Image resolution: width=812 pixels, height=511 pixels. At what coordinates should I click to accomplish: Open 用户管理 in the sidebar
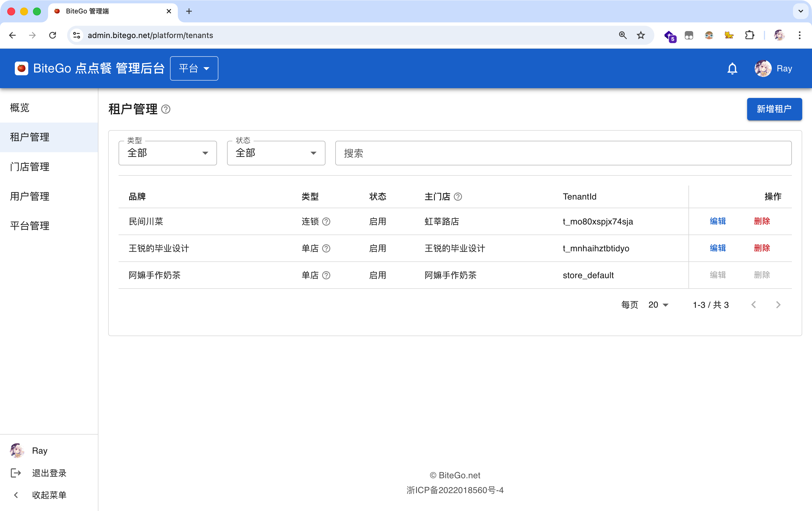click(49, 196)
